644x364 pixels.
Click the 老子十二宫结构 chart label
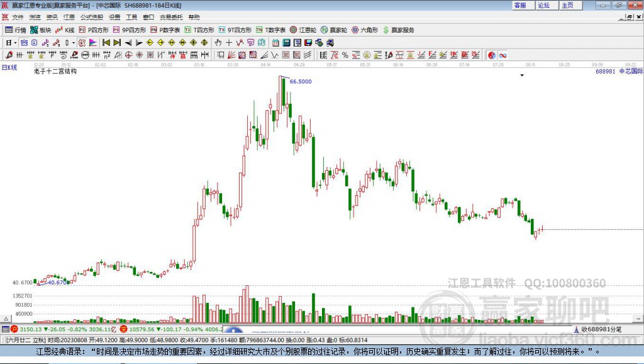[x=55, y=71]
